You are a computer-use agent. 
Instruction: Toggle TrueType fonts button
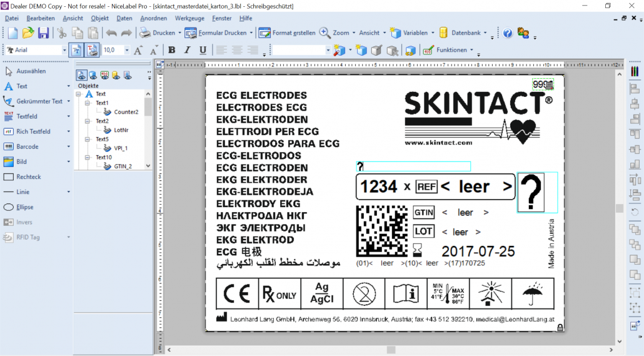click(x=76, y=50)
